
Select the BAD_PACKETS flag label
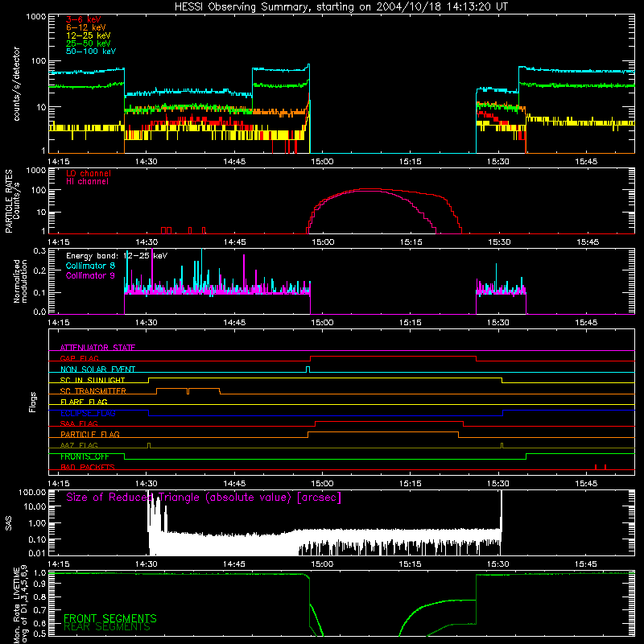coord(88,467)
